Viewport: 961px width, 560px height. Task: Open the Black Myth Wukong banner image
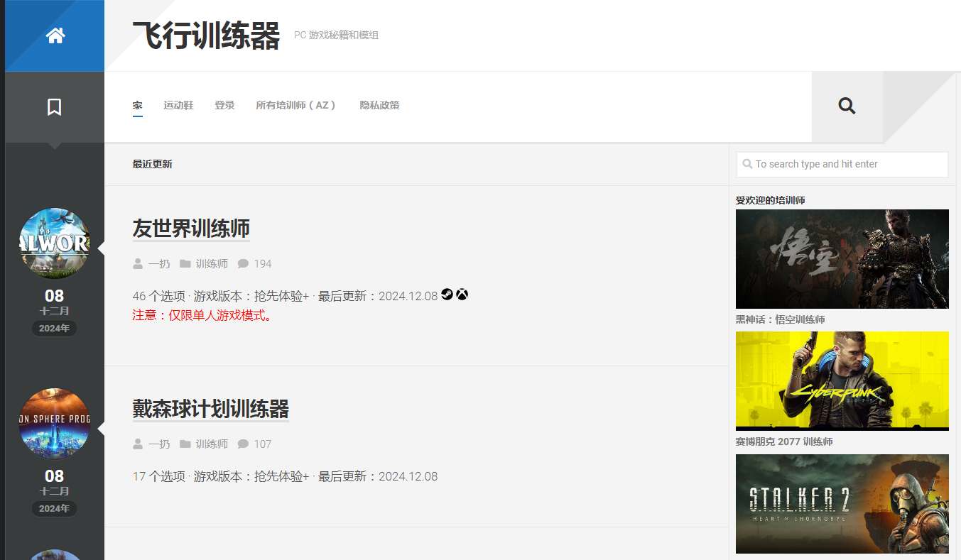coord(842,258)
